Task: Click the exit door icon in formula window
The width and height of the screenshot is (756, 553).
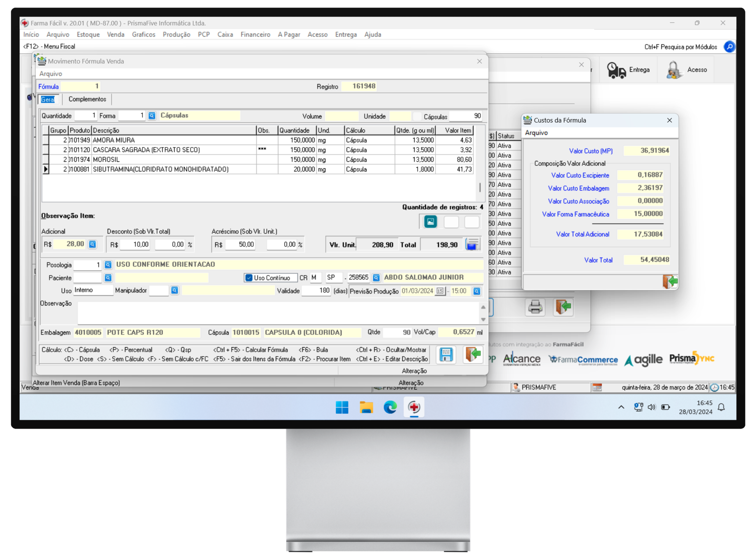Action: click(473, 354)
